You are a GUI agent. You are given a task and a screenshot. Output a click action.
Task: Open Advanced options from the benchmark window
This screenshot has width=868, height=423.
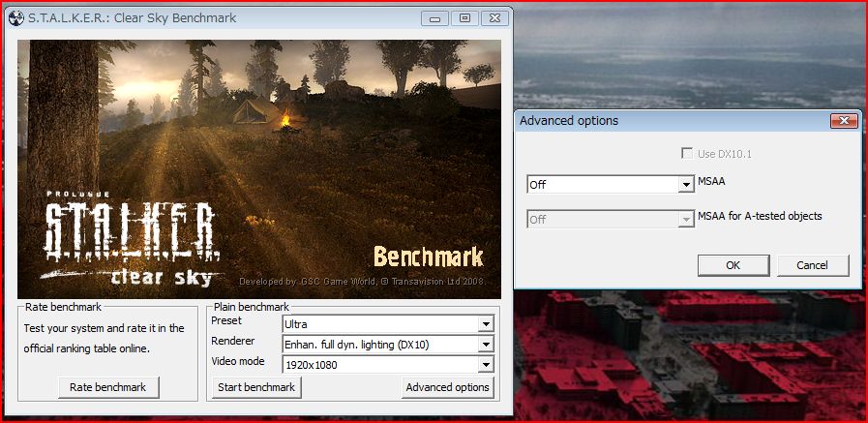point(447,387)
